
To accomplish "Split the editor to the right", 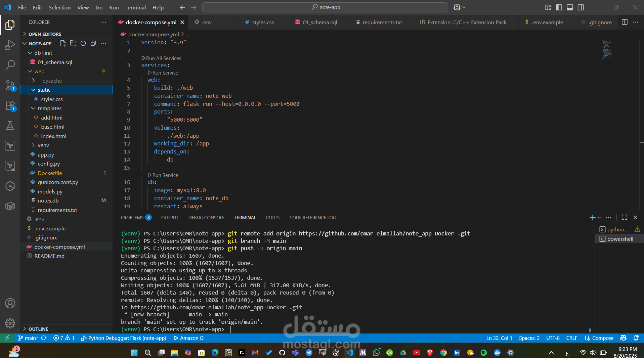I will point(625,22).
